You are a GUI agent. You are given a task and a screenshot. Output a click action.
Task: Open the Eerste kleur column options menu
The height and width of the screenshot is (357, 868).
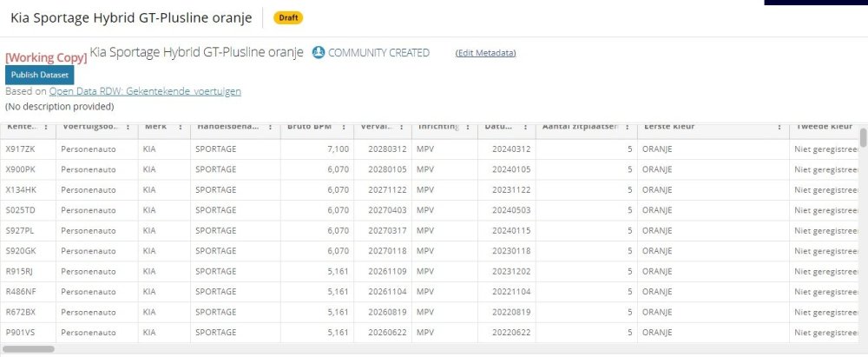[779, 127]
